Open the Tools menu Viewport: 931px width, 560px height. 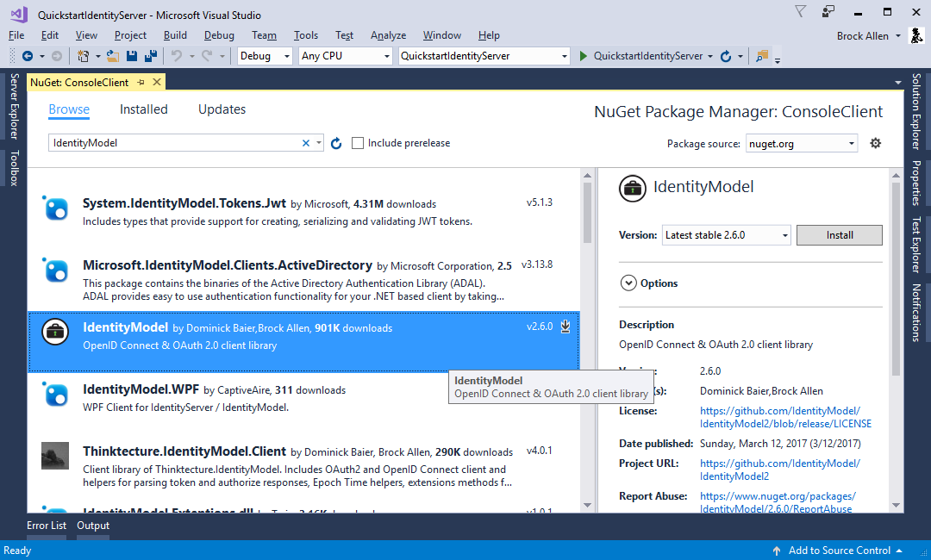[306, 35]
